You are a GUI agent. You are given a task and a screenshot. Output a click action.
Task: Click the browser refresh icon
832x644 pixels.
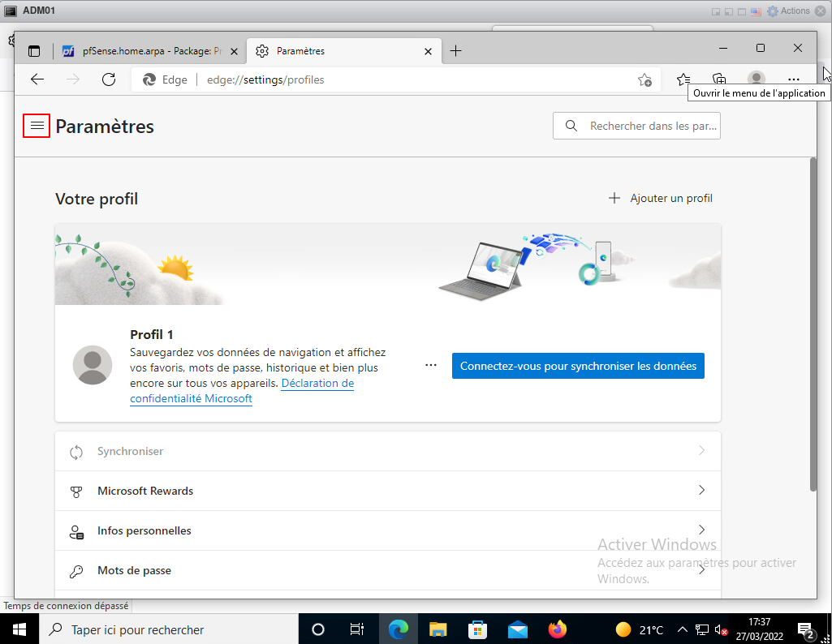point(109,79)
